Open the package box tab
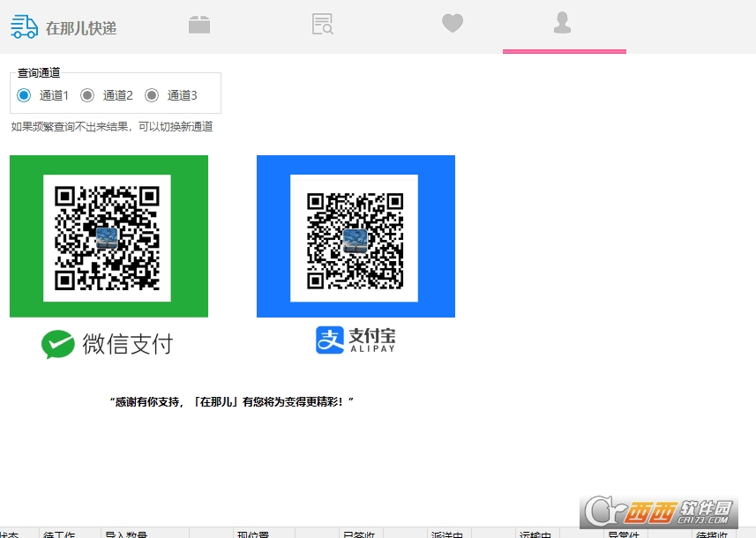 (199, 25)
